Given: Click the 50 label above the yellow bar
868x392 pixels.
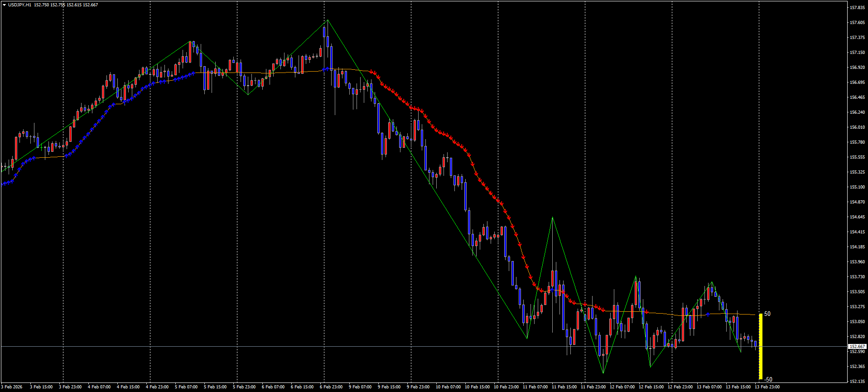Looking at the screenshot, I should point(767,314).
